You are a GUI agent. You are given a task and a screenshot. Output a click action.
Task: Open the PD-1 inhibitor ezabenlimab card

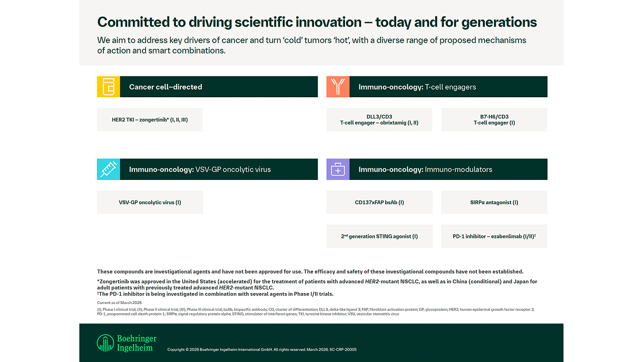(x=494, y=236)
